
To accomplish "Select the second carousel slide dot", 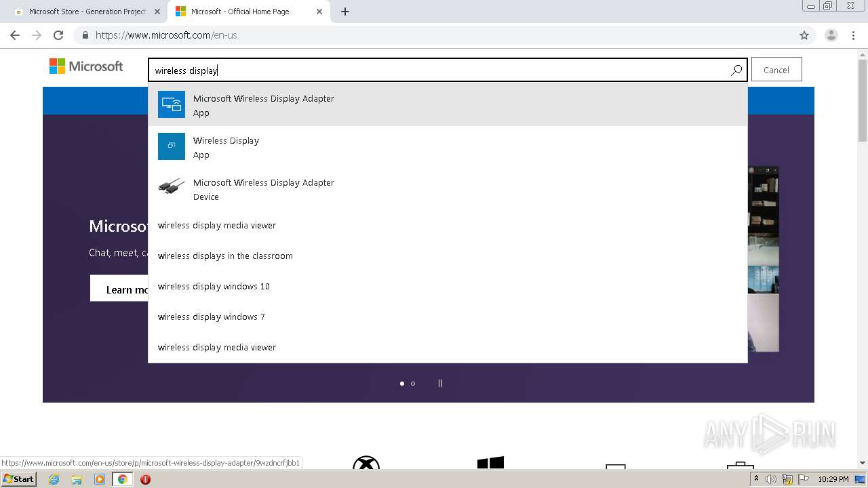I will pyautogui.click(x=413, y=384).
